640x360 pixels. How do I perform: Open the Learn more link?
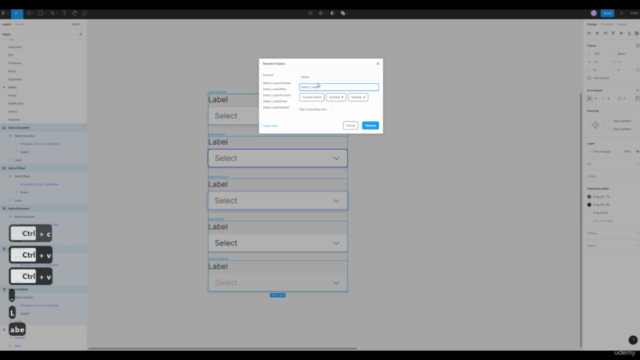270,126
